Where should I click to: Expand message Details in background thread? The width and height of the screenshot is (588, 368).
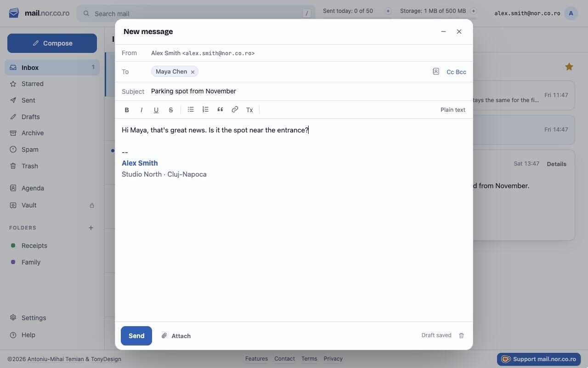pos(556,164)
